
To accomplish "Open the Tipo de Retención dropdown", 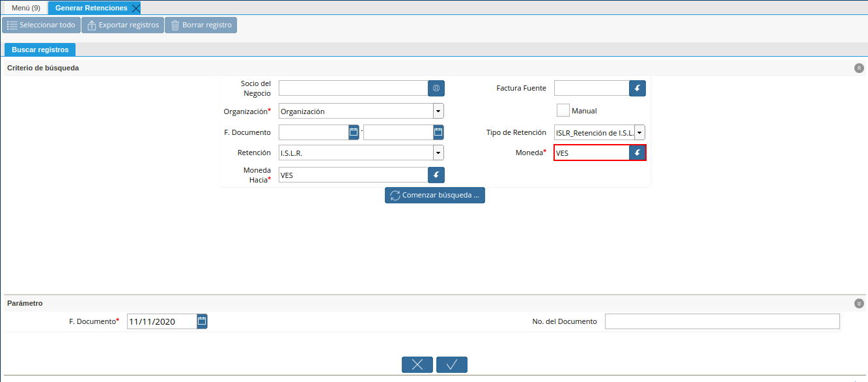I will point(639,132).
